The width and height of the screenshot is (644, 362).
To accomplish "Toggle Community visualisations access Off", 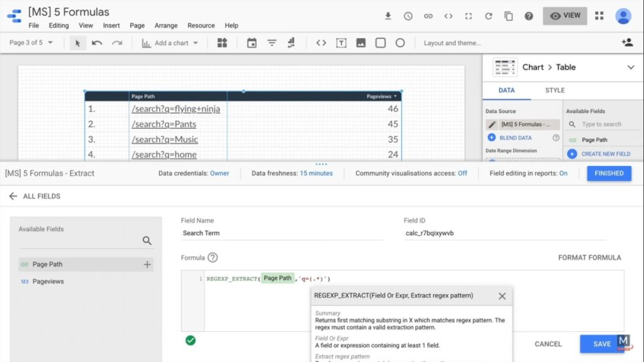I will coord(462,173).
